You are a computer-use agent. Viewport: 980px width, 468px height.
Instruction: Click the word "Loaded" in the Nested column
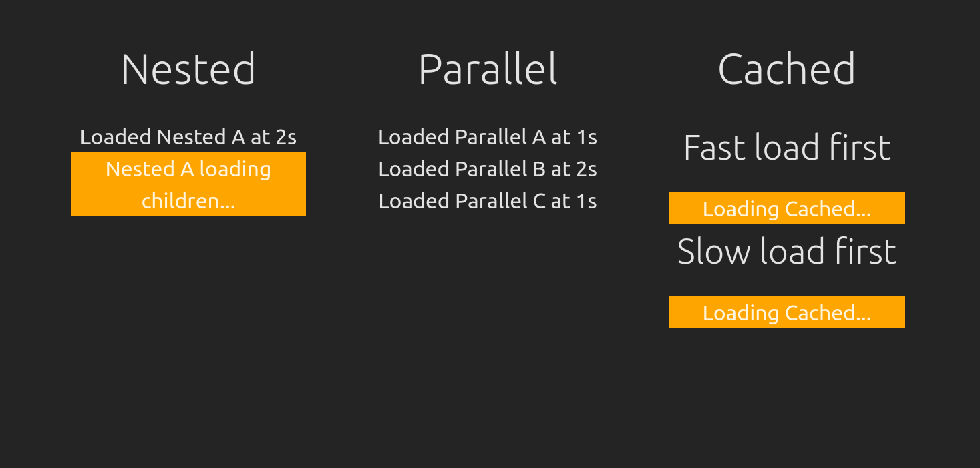(x=116, y=137)
